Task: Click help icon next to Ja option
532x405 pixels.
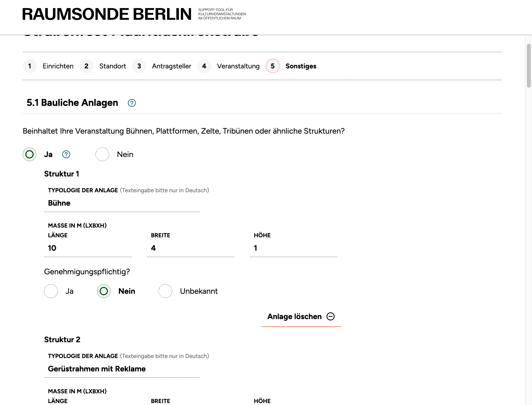Action: pos(66,154)
